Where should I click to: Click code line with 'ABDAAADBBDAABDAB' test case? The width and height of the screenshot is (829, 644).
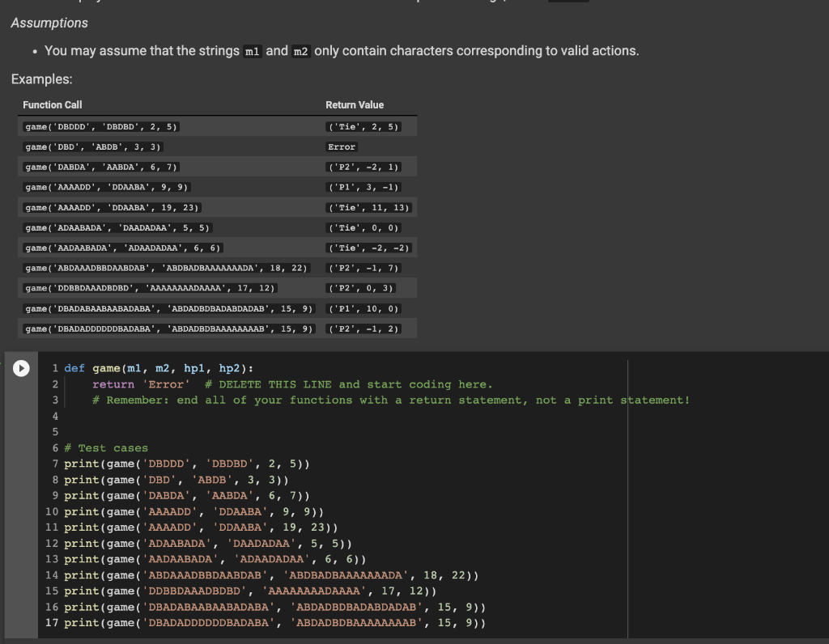[x=271, y=574]
